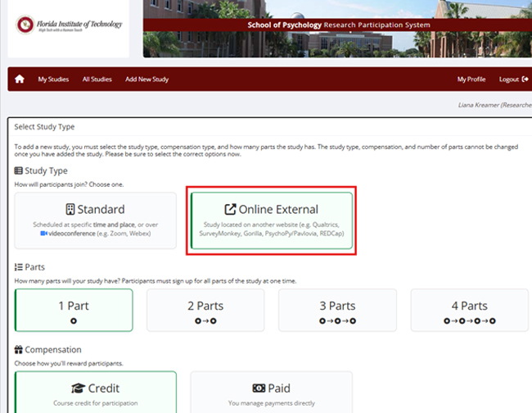
Task: Open My Profile link
Action: pos(471,79)
